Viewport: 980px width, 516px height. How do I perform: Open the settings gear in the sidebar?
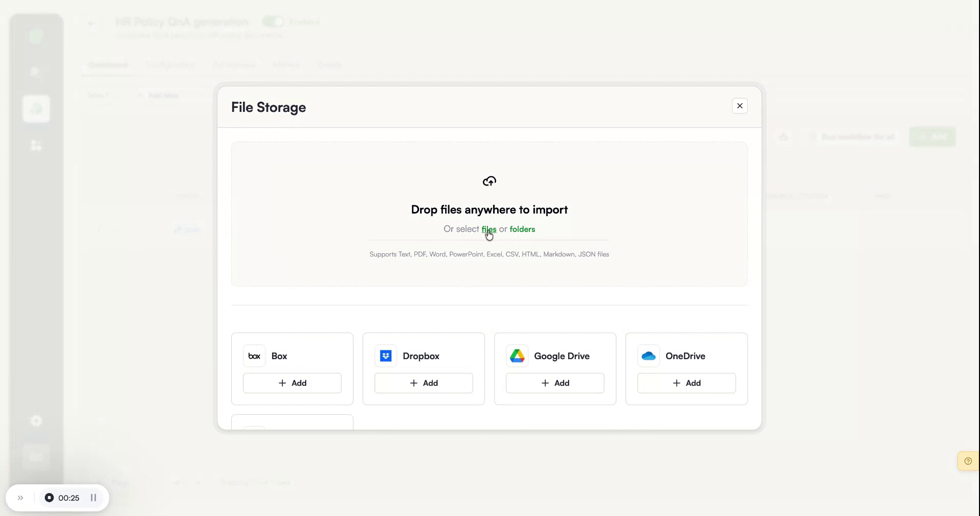click(36, 420)
